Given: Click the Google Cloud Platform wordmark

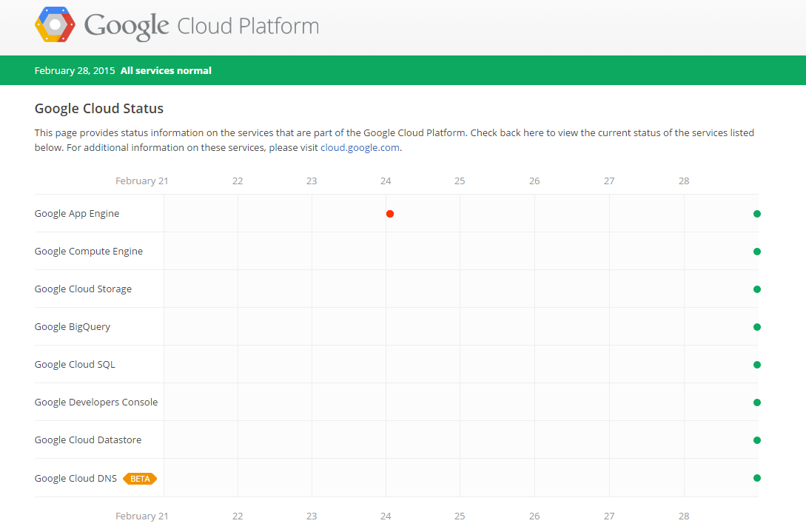Looking at the screenshot, I should [201, 26].
